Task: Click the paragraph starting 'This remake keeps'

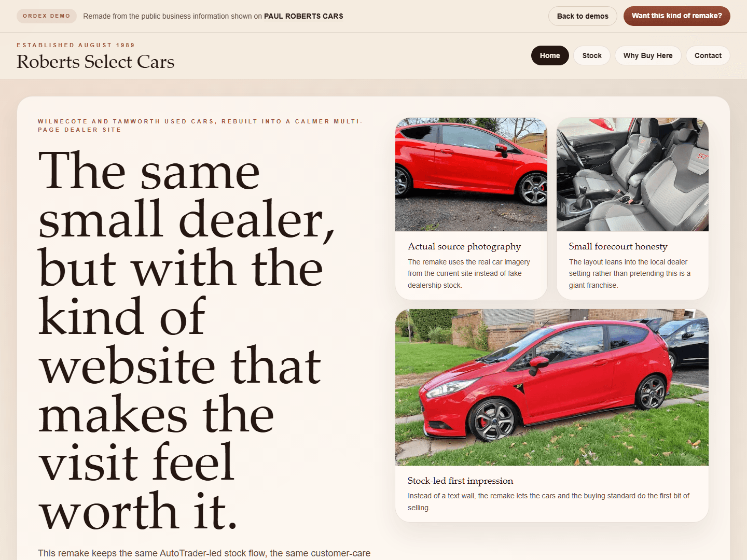Action: (204, 553)
